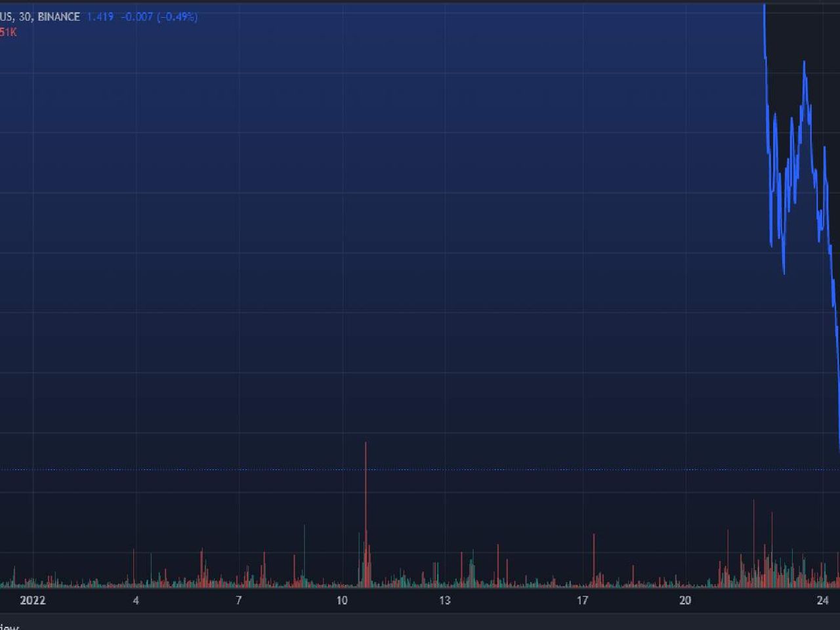Click the red 51K volume value
This screenshot has width=840, height=630.
tap(9, 32)
